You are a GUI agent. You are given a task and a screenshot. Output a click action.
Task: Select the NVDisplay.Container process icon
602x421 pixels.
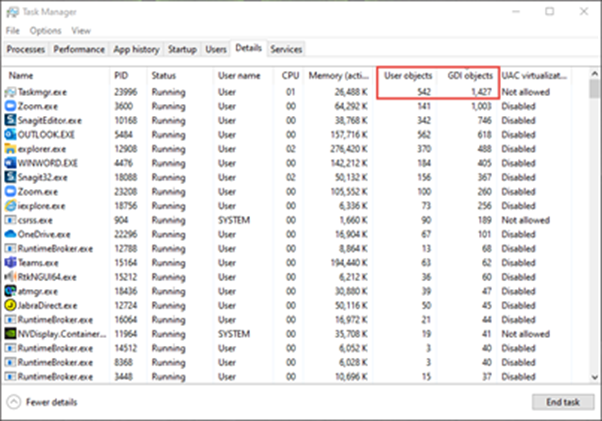pyautogui.click(x=12, y=334)
